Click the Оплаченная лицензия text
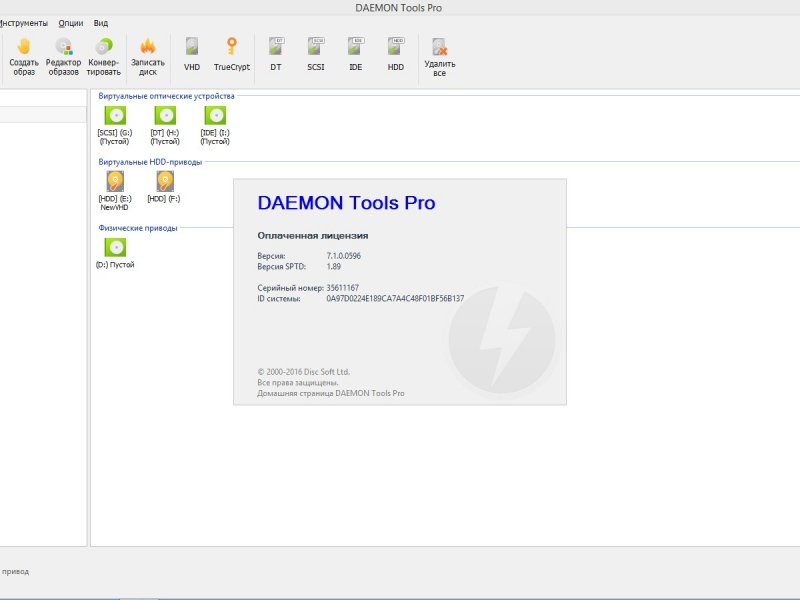800x600 pixels. [313, 236]
